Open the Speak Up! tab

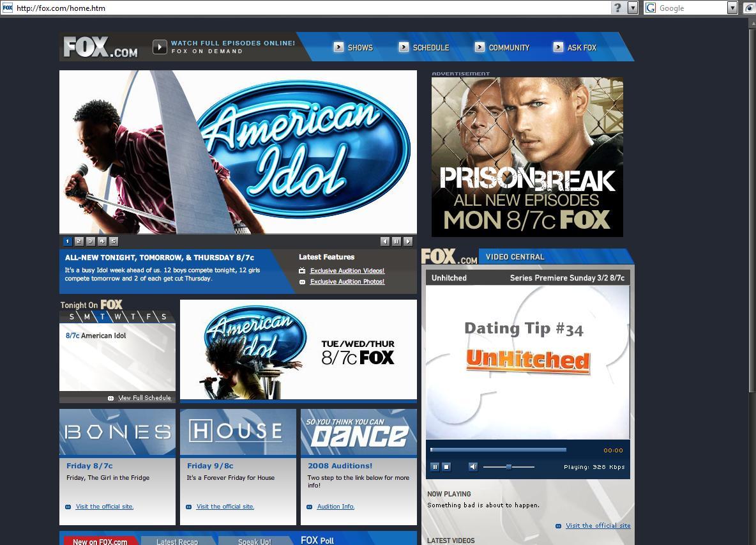[x=255, y=542]
